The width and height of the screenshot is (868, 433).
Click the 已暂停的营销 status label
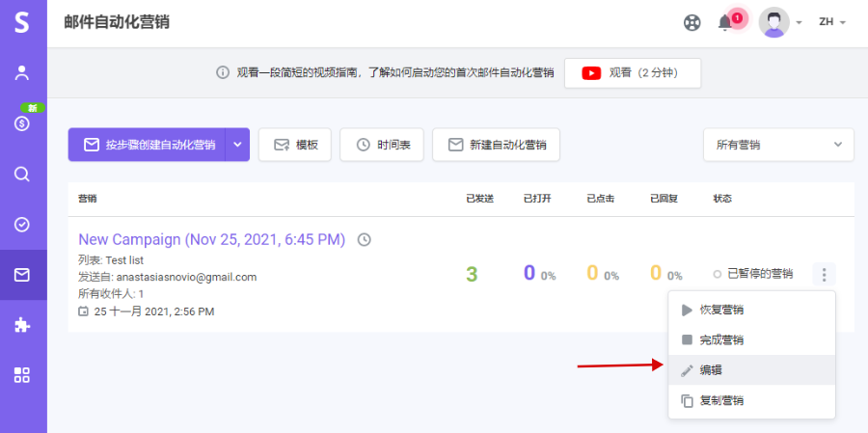pyautogui.click(x=760, y=274)
